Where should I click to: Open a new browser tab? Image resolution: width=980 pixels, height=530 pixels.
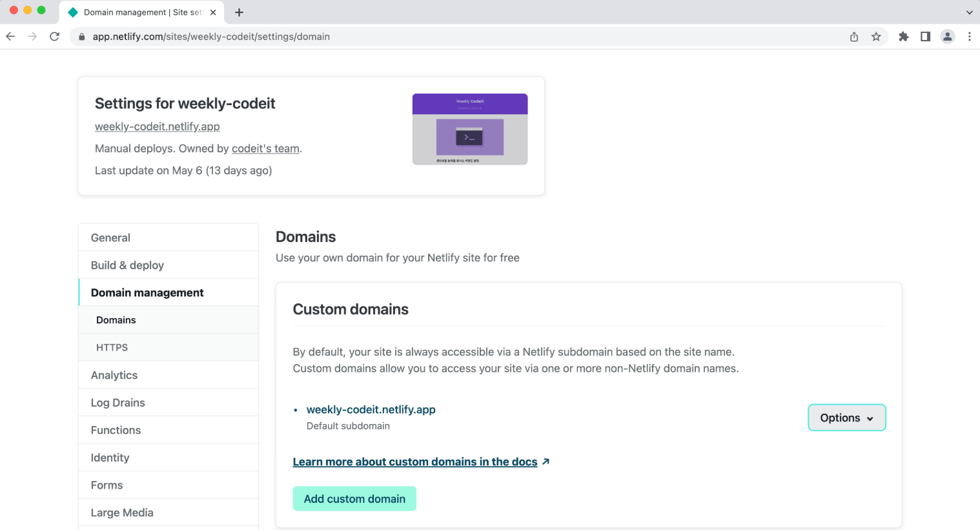(x=239, y=12)
